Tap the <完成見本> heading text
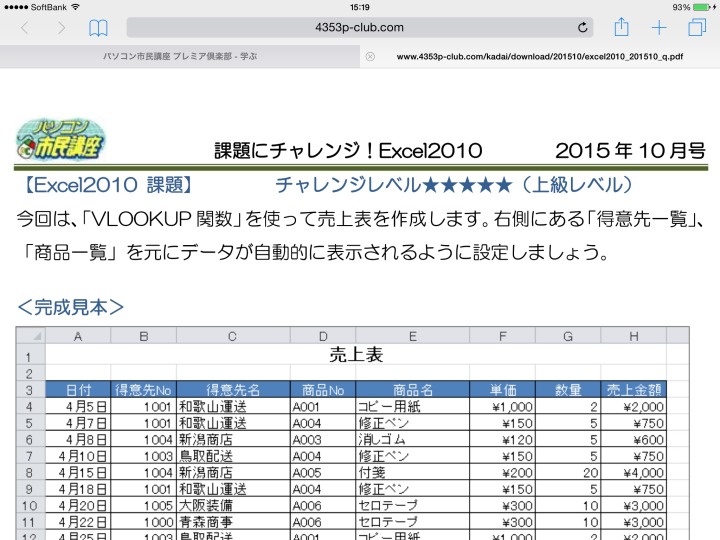This screenshot has height=540, width=720. (x=71, y=306)
